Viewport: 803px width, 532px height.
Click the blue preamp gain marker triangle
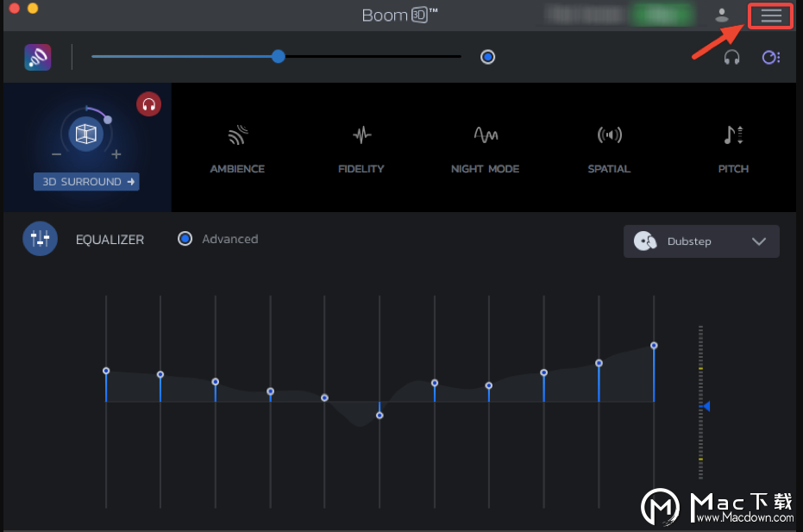tap(706, 407)
